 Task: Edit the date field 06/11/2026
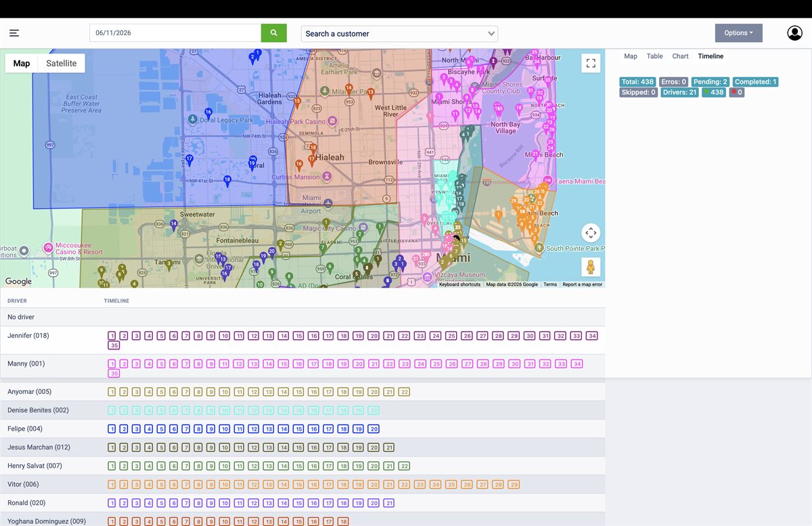pyautogui.click(x=175, y=33)
